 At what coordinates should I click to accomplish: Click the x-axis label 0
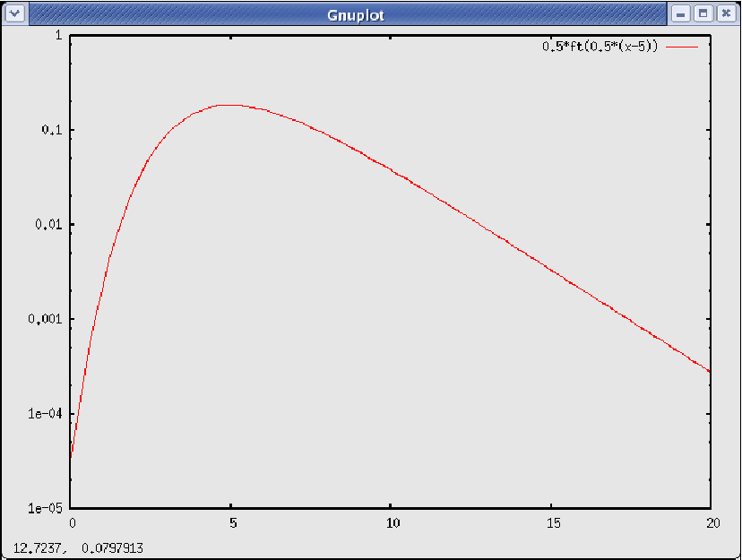click(73, 523)
